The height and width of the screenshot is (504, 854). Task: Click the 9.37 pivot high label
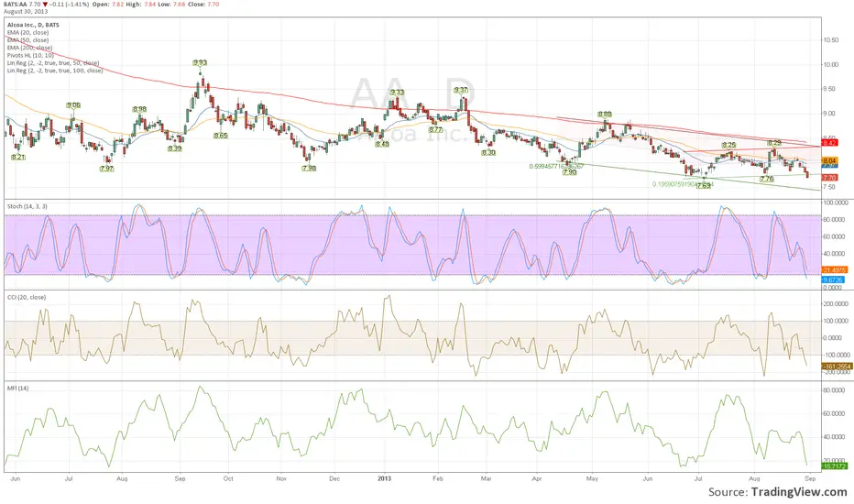[461, 91]
